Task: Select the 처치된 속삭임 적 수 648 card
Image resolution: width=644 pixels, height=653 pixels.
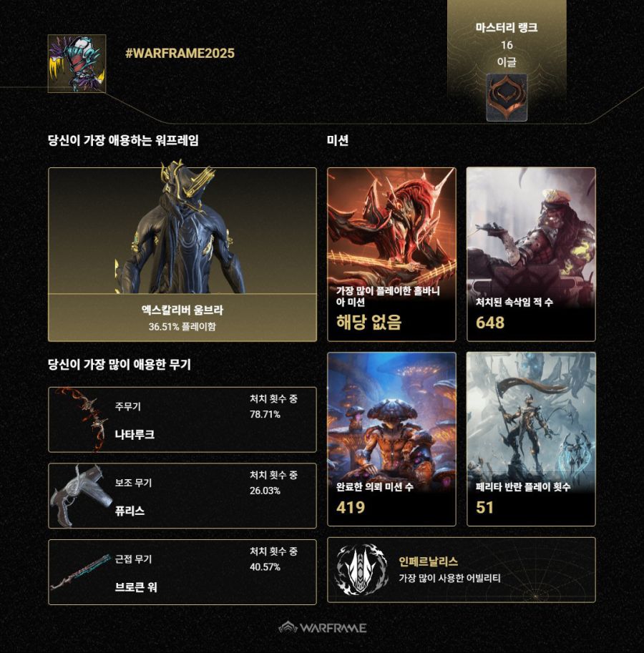Action: [x=531, y=254]
